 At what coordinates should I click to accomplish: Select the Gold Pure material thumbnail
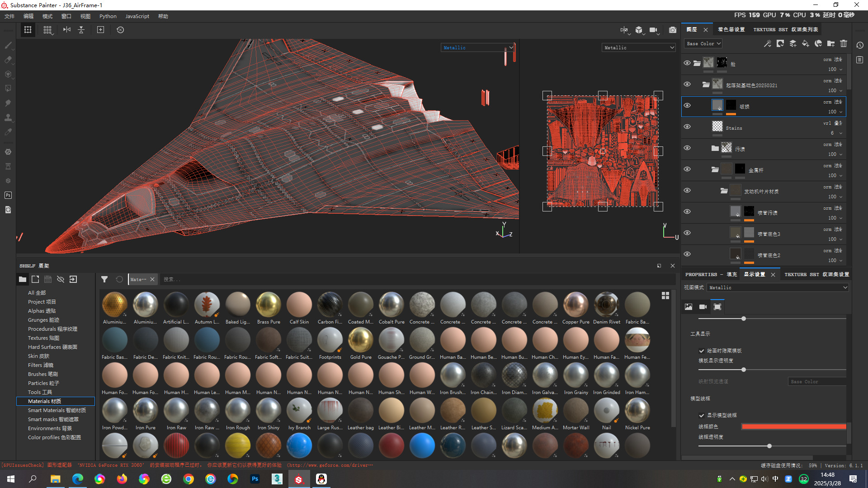tap(361, 340)
